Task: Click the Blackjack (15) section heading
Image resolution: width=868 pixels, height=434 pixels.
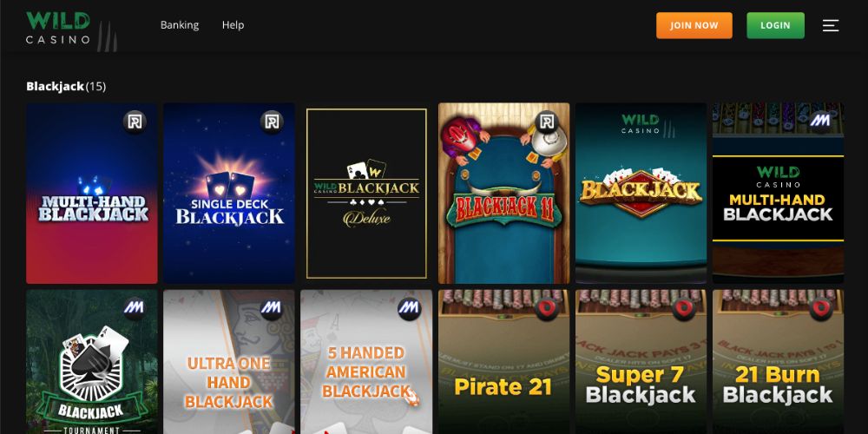Action: 66,86
